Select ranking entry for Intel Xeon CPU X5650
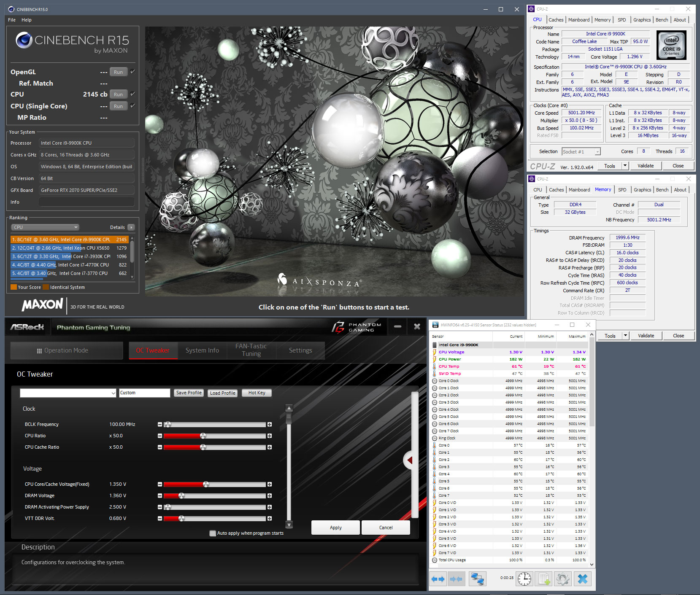The height and width of the screenshot is (595, 700). tap(69, 248)
